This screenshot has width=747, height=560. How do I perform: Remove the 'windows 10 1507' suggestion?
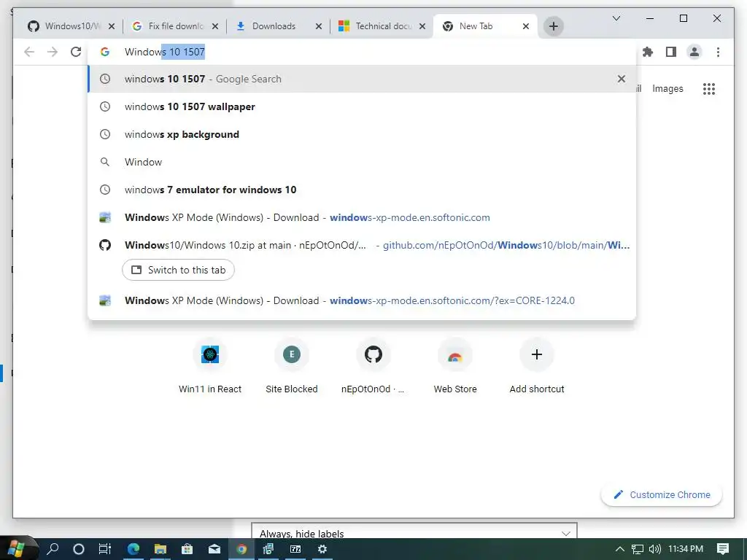coord(622,79)
